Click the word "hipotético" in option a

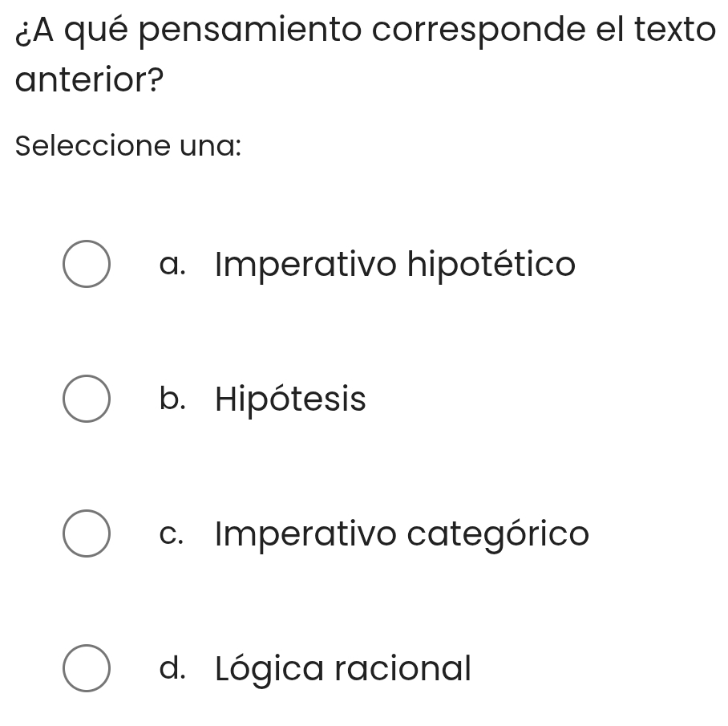pos(491,264)
